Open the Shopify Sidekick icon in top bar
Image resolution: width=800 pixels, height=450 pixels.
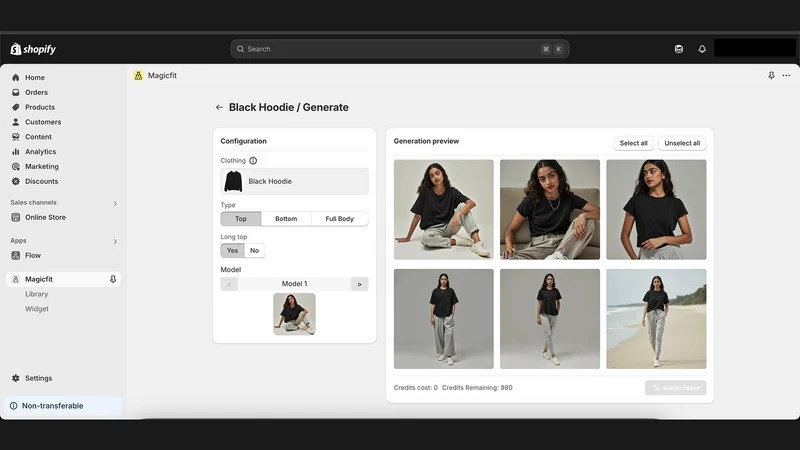click(679, 49)
